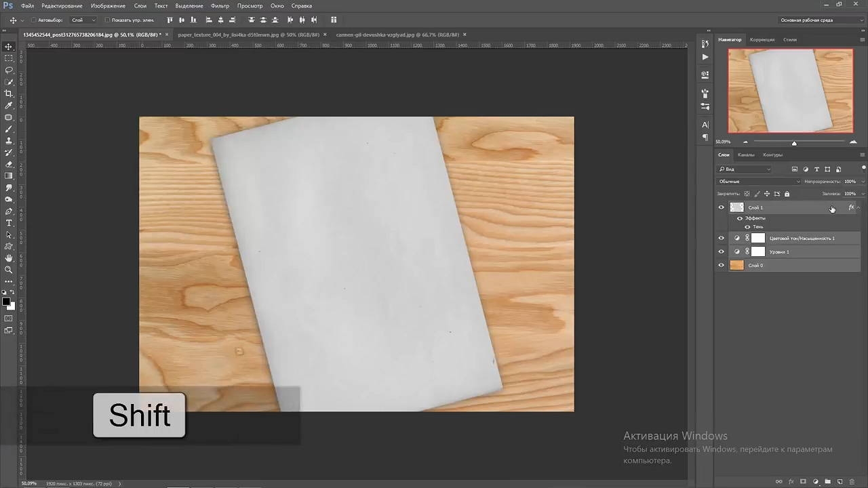Select the Eyedropper tool
The width and height of the screenshot is (868, 488).
9,106
